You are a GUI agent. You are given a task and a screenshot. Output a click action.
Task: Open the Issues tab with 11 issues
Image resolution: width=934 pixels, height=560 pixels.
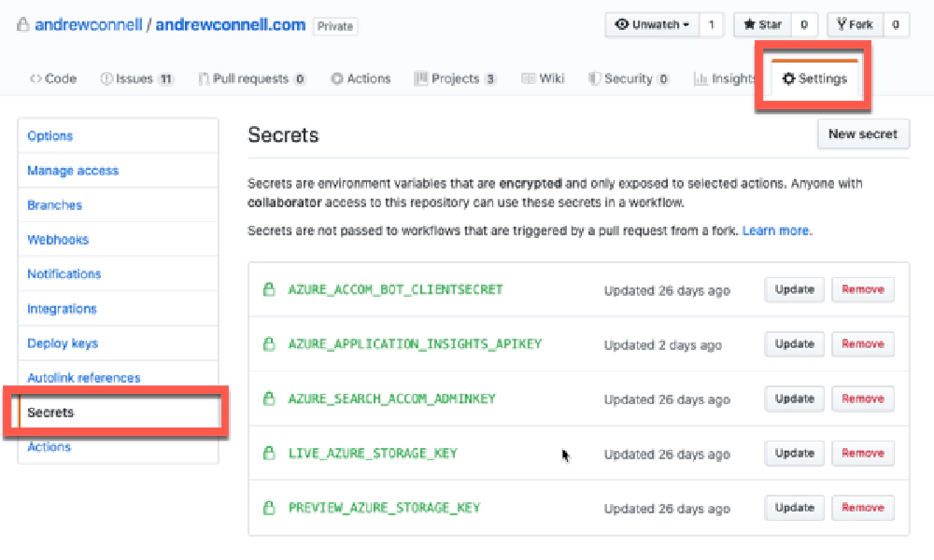tap(137, 78)
